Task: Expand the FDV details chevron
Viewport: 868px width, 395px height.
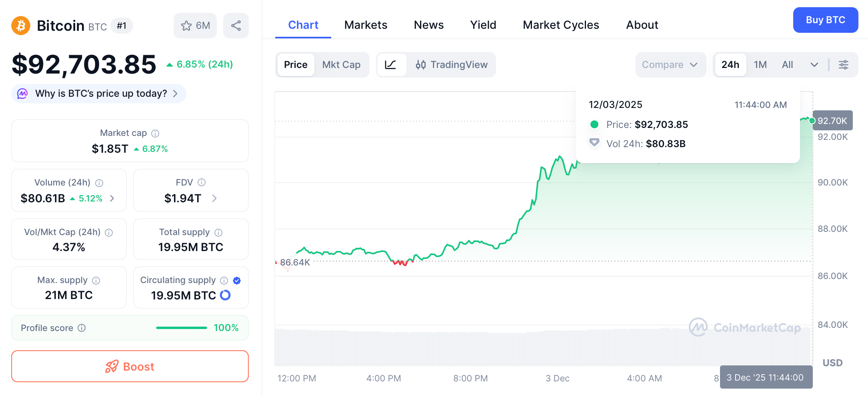Action: click(x=215, y=198)
